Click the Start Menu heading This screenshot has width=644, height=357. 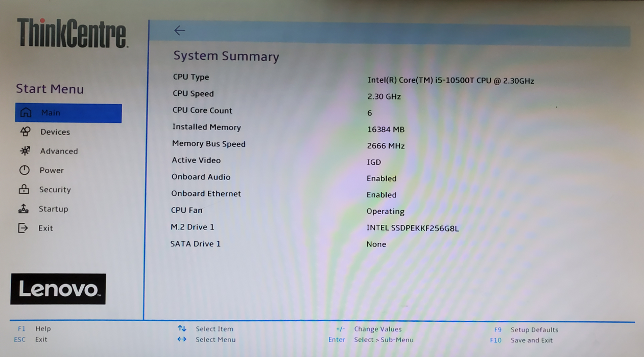[x=50, y=89]
